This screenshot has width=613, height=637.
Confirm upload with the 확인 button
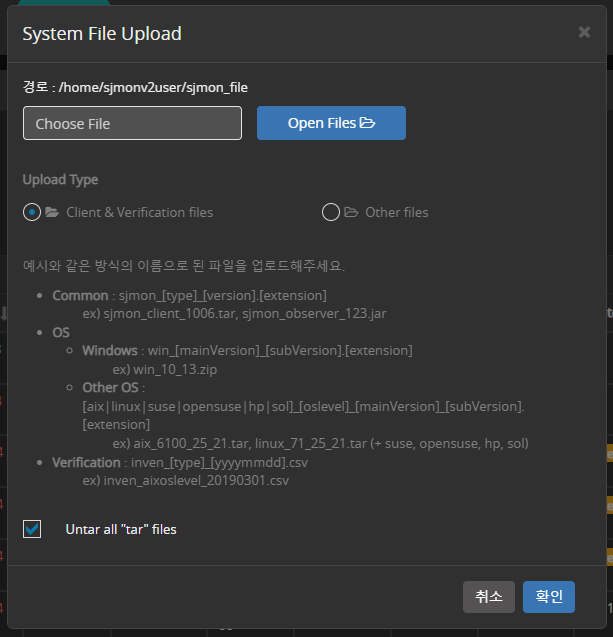tap(549, 596)
